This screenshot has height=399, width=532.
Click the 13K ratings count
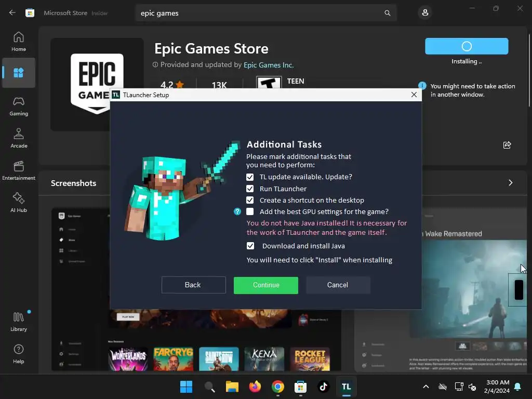(x=219, y=85)
